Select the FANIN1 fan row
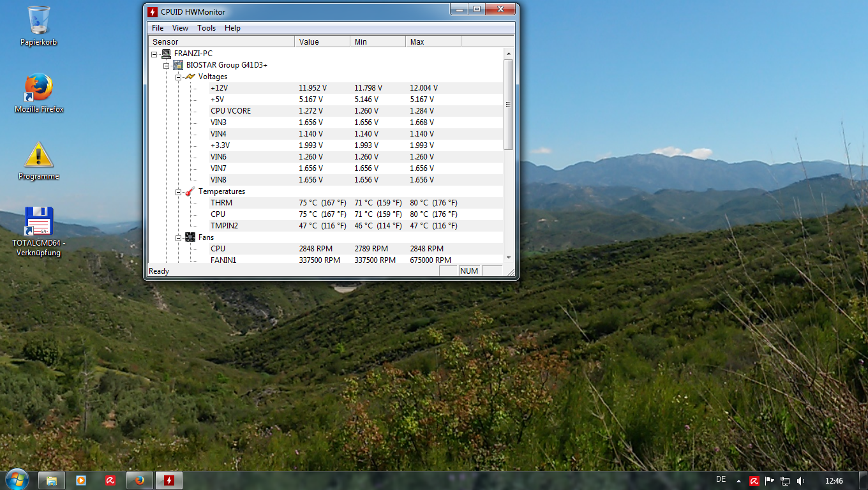The width and height of the screenshot is (868, 490). point(356,260)
